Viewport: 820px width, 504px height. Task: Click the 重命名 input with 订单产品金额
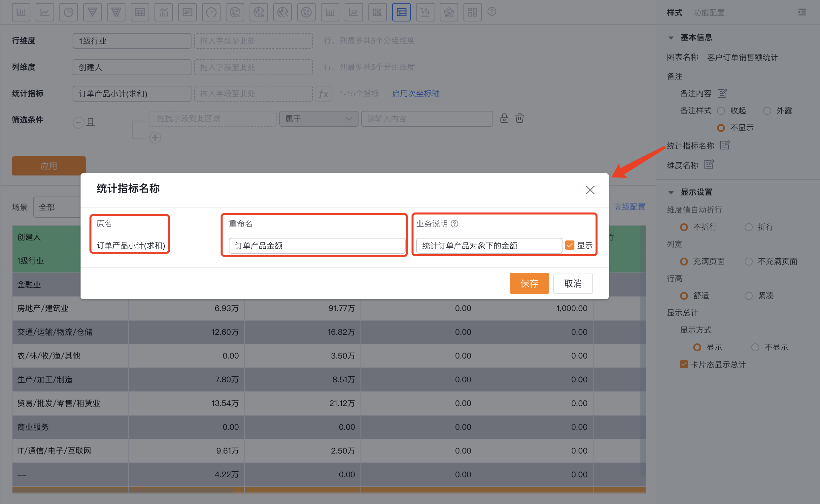[317, 246]
